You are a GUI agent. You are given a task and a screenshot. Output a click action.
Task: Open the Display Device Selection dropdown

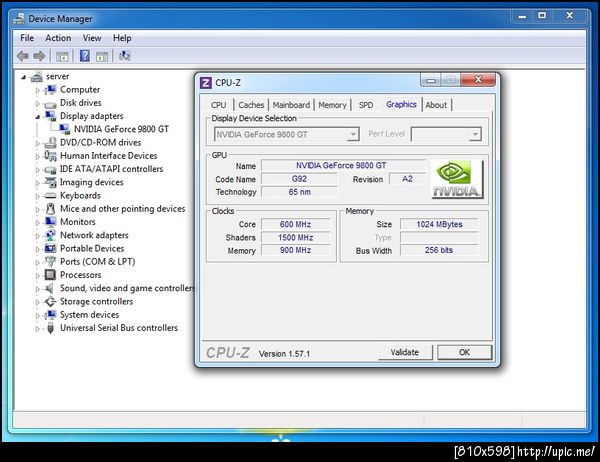click(353, 134)
